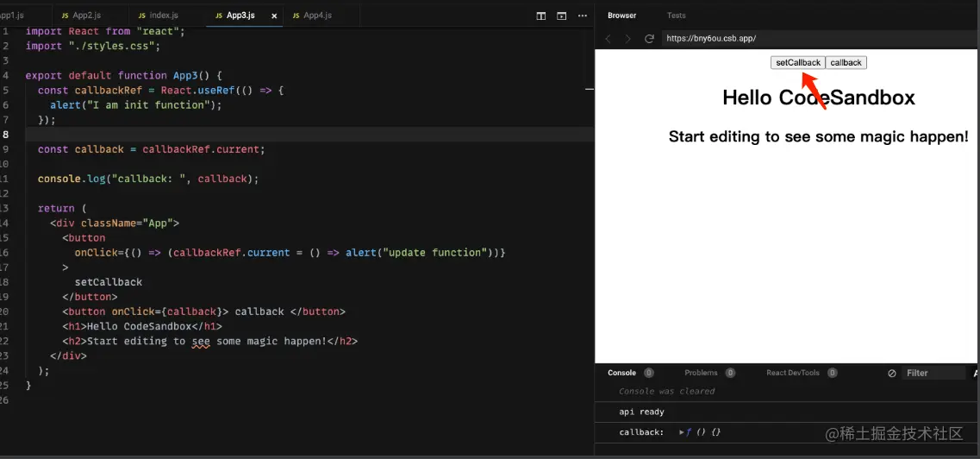Refresh the preview browser
This screenshot has width=980, height=459.
pos(649,39)
